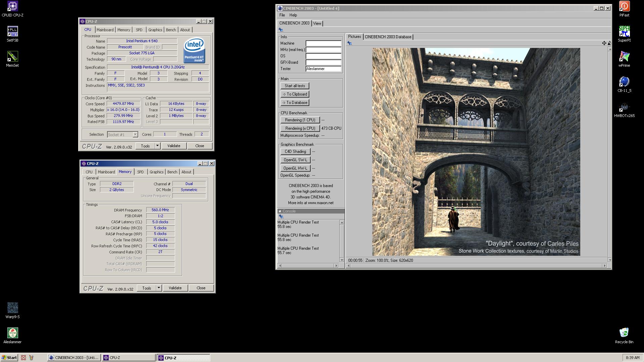Click the Machine input field

click(323, 43)
